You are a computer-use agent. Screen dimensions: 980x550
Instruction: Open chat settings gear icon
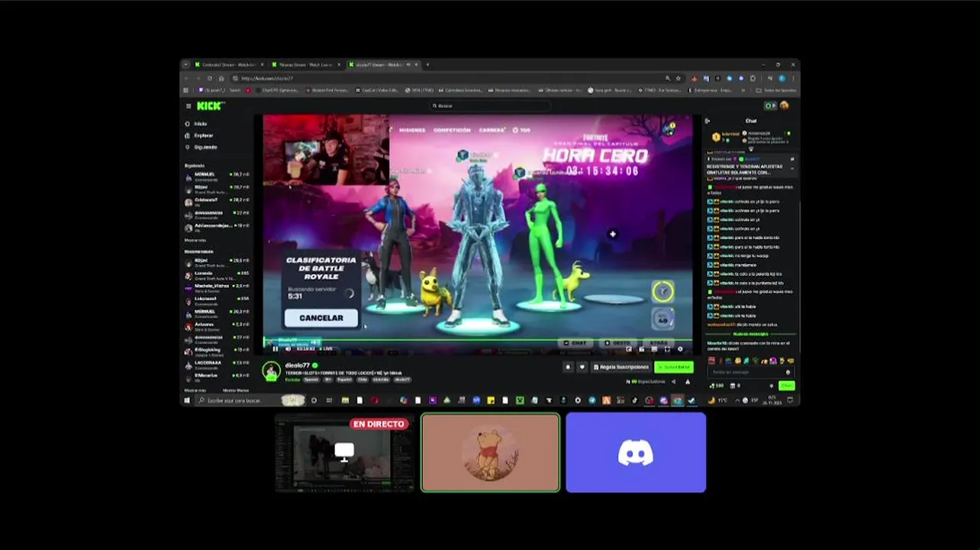pos(772,386)
